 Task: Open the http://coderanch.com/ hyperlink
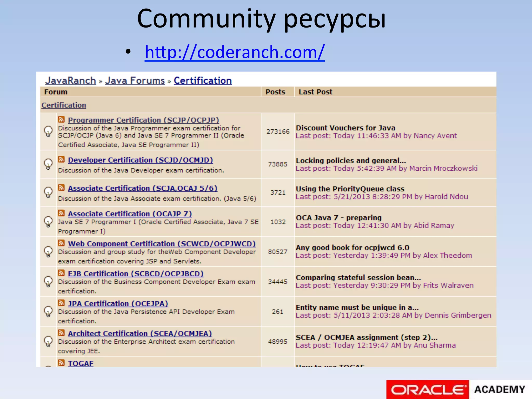235,52
